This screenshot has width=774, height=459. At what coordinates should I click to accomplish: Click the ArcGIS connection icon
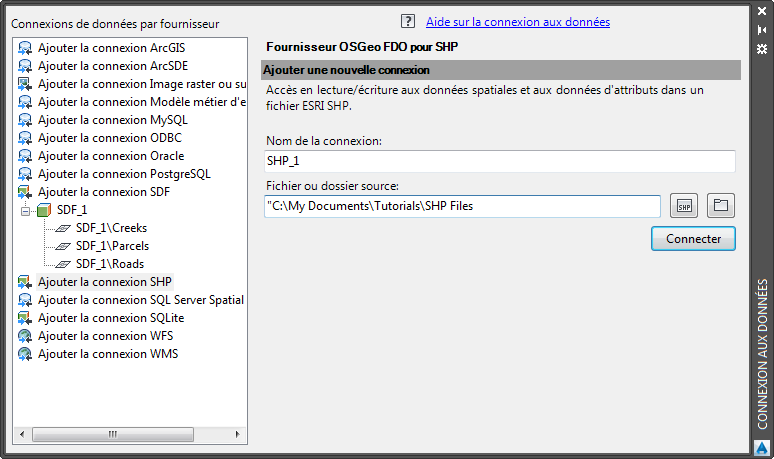point(25,48)
